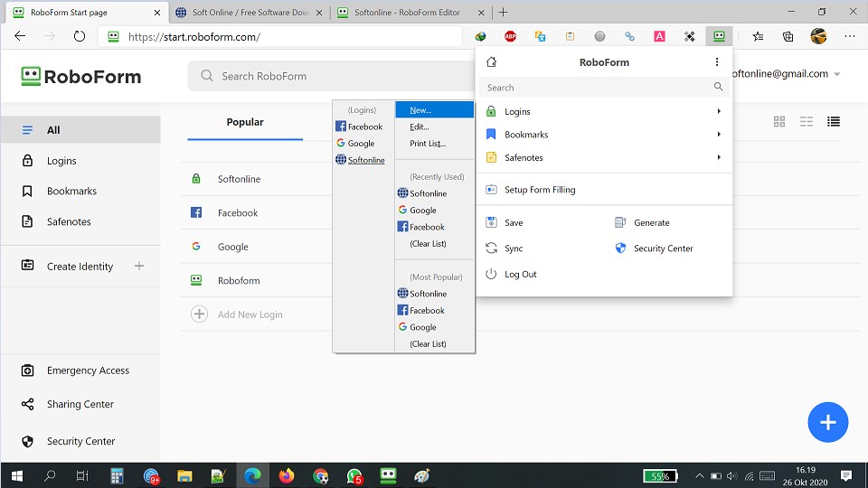Select Edit... in the Logins context menu

click(x=435, y=127)
